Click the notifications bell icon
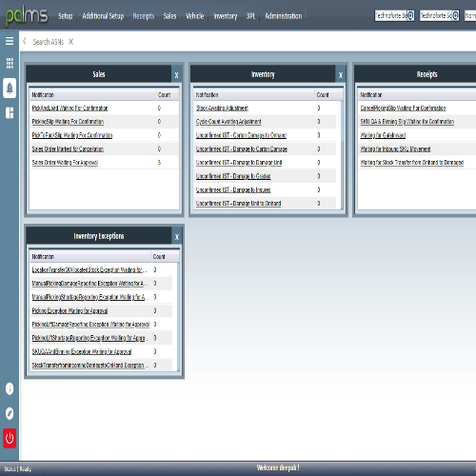This screenshot has height=476, width=476. 10,88
